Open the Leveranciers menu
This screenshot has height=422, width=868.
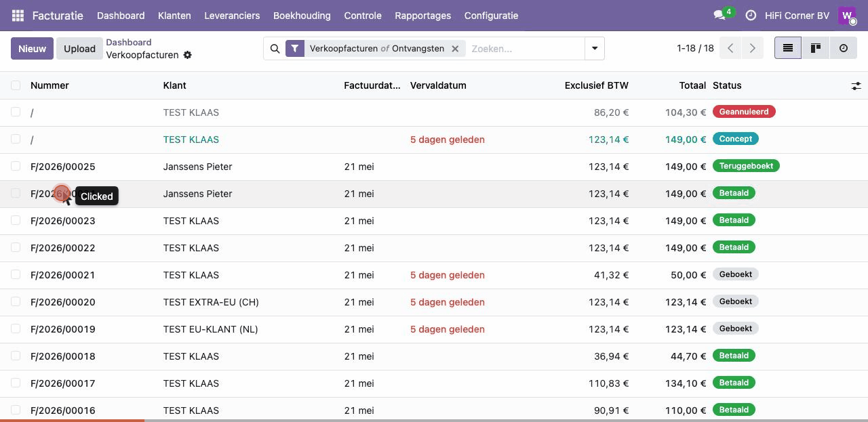232,16
